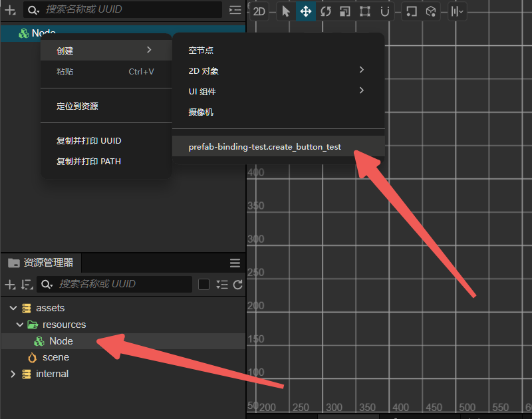Open the align tools dropdown
The width and height of the screenshot is (532, 419).
[x=457, y=11]
